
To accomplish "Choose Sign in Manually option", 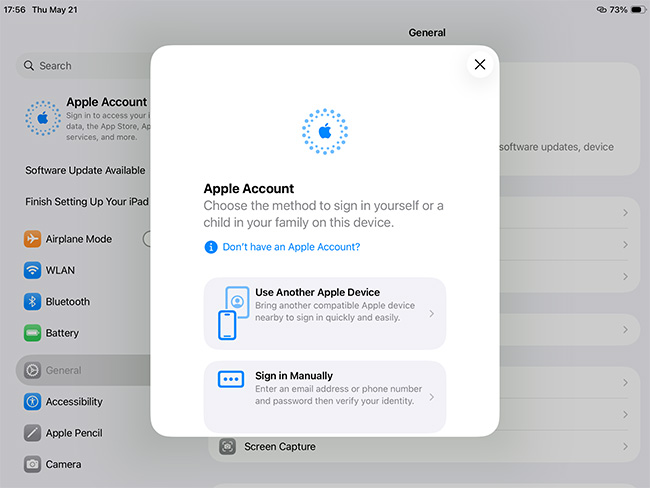I will click(x=325, y=397).
